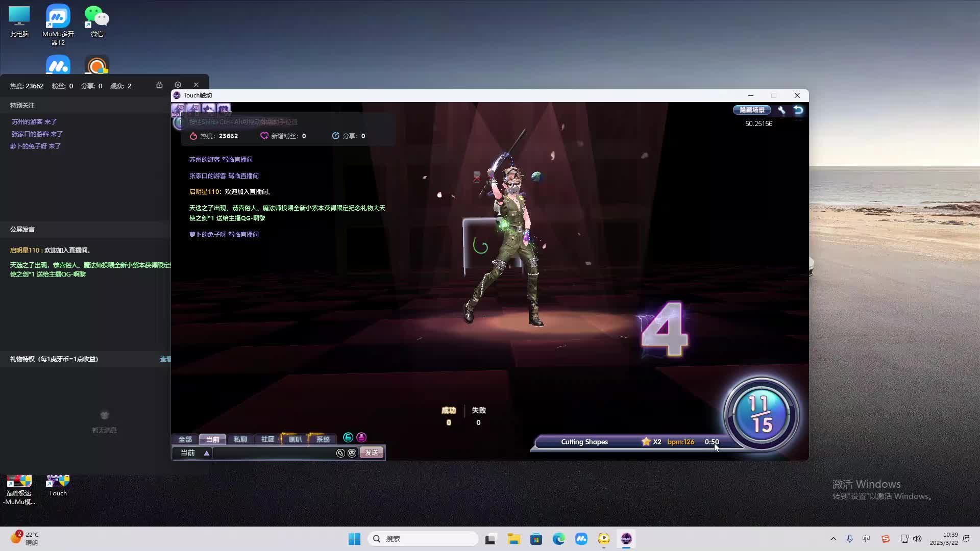This screenshot has height=551, width=980.
Task: Click the back arrow icon near 隐藏场景
Action: tap(797, 110)
